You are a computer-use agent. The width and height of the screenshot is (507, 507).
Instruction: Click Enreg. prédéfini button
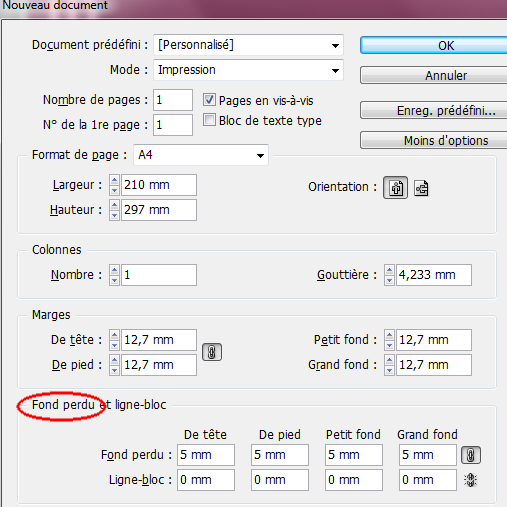click(434, 110)
